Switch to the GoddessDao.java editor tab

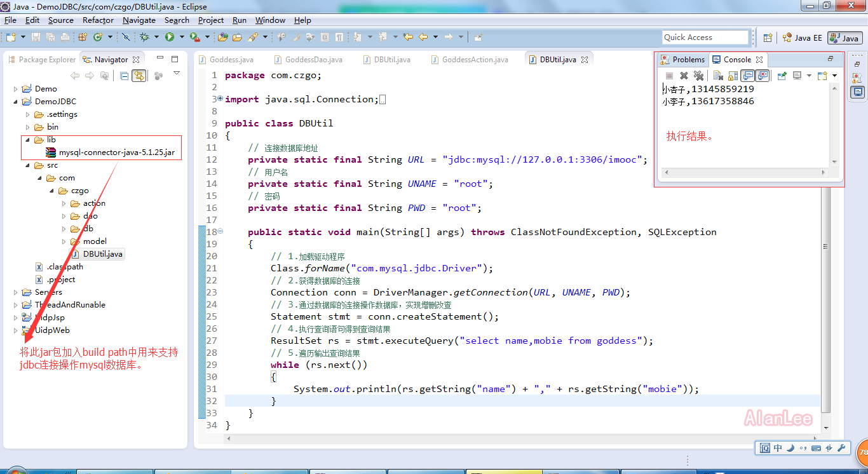[x=308, y=60]
